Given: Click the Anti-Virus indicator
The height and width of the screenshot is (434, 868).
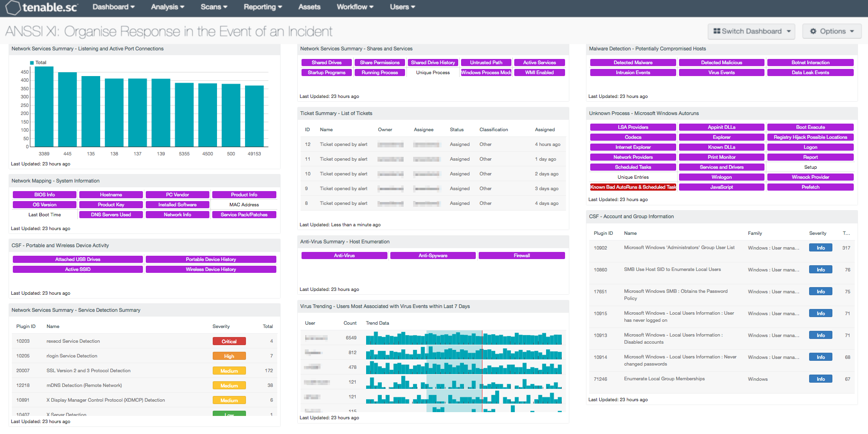Looking at the screenshot, I should click(x=344, y=256).
